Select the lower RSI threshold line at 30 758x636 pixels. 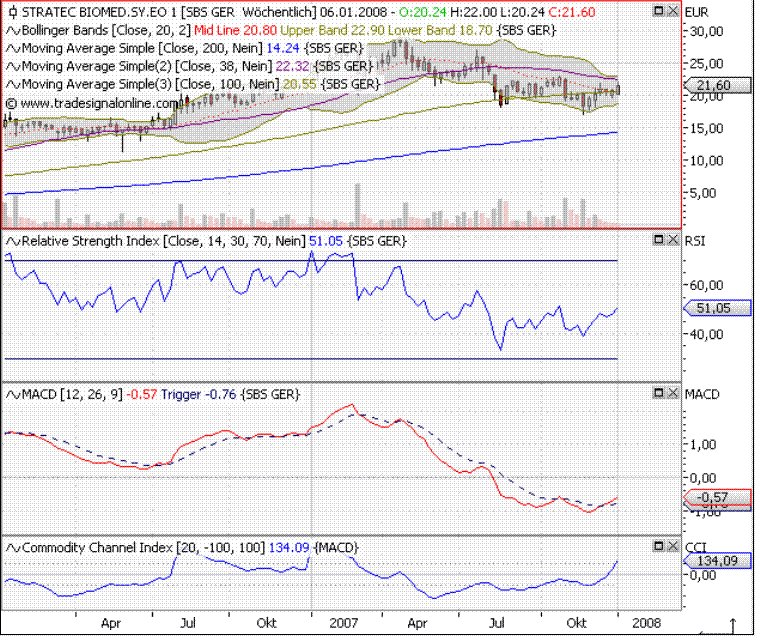(311, 359)
